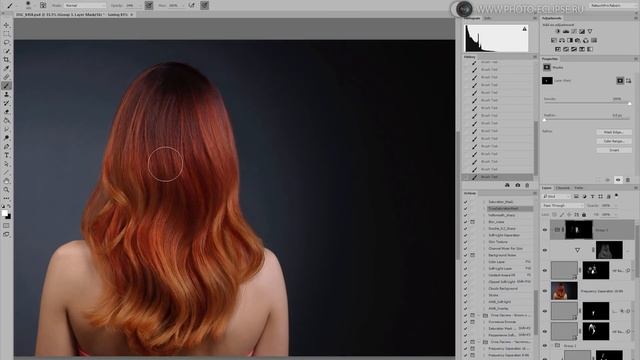This screenshot has width=640, height=360.
Task: Click the Invert mask button
Action: pos(614,150)
